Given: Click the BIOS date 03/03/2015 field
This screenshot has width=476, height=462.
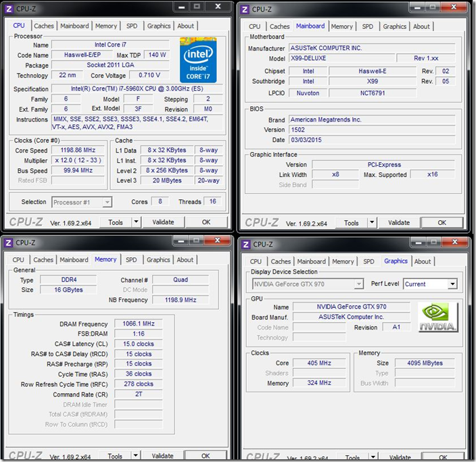Looking at the screenshot, I should point(372,140).
